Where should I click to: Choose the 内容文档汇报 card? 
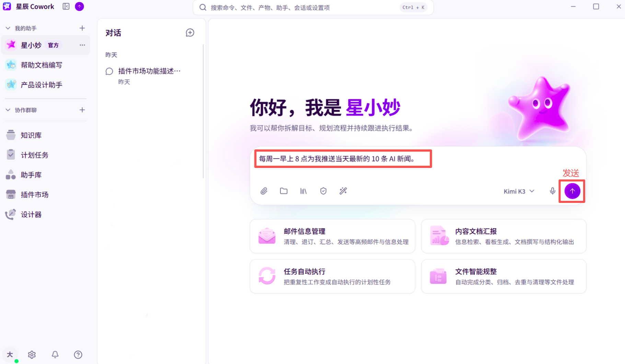click(x=504, y=236)
